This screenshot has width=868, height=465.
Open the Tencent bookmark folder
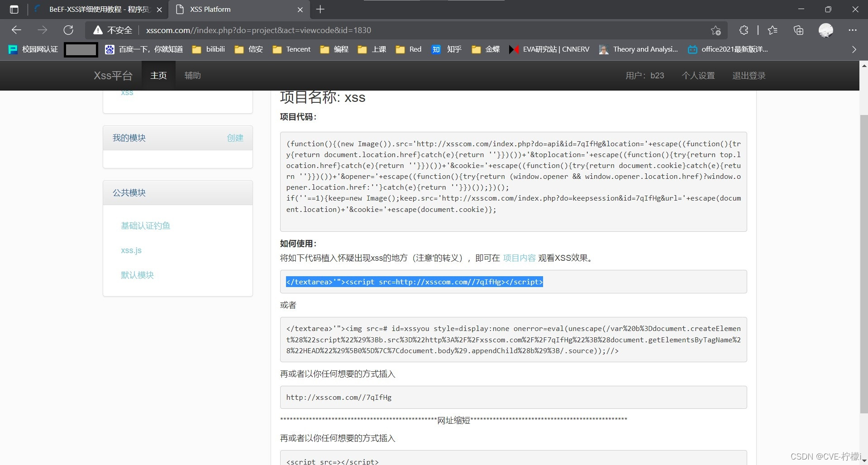291,49
